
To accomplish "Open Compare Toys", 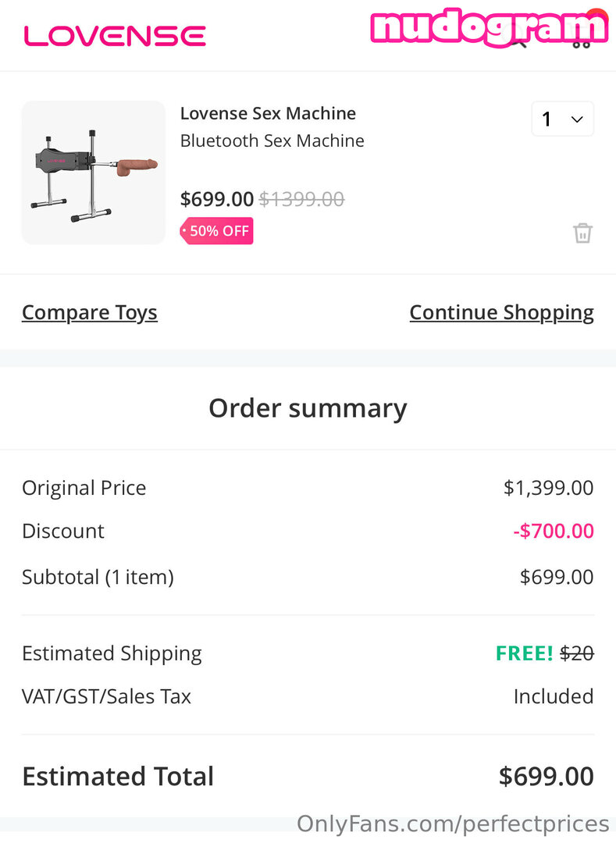I will (89, 312).
